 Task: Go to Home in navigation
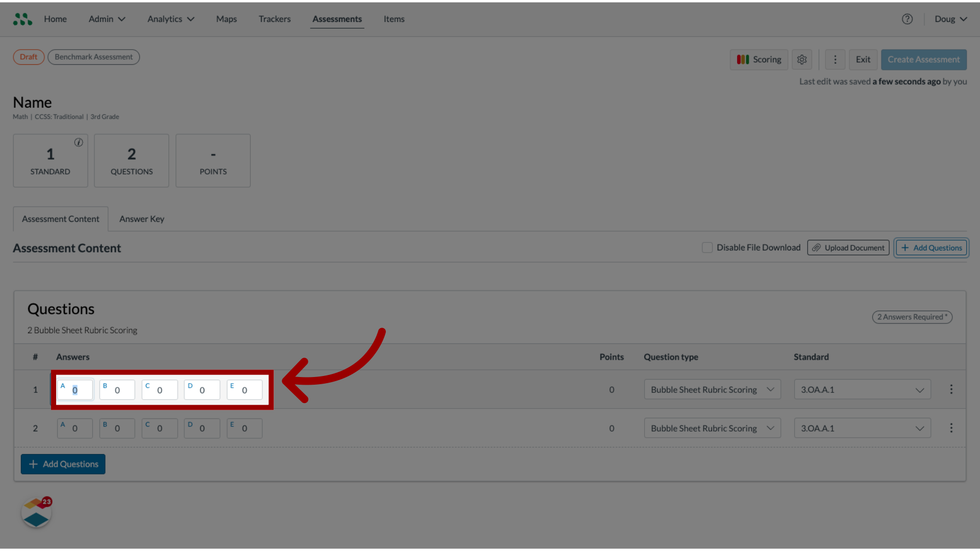point(55,19)
